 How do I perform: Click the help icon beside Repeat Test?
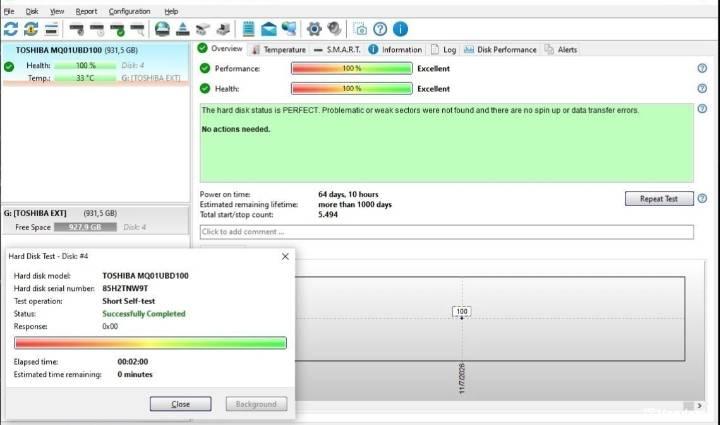(702, 198)
